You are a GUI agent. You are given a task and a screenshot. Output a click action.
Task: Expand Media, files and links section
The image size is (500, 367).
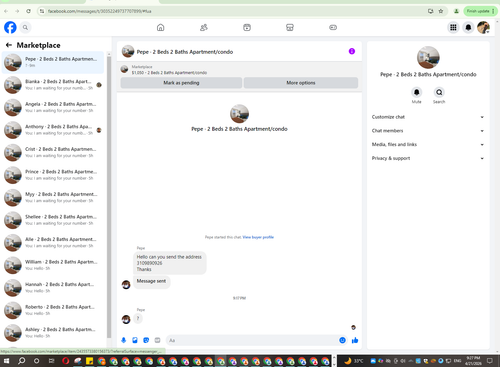[x=428, y=144]
